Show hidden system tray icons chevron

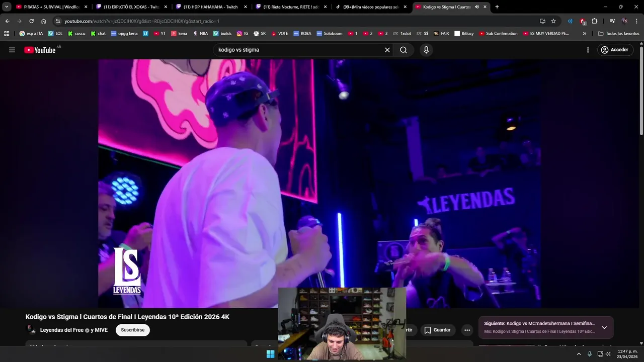coord(579,354)
